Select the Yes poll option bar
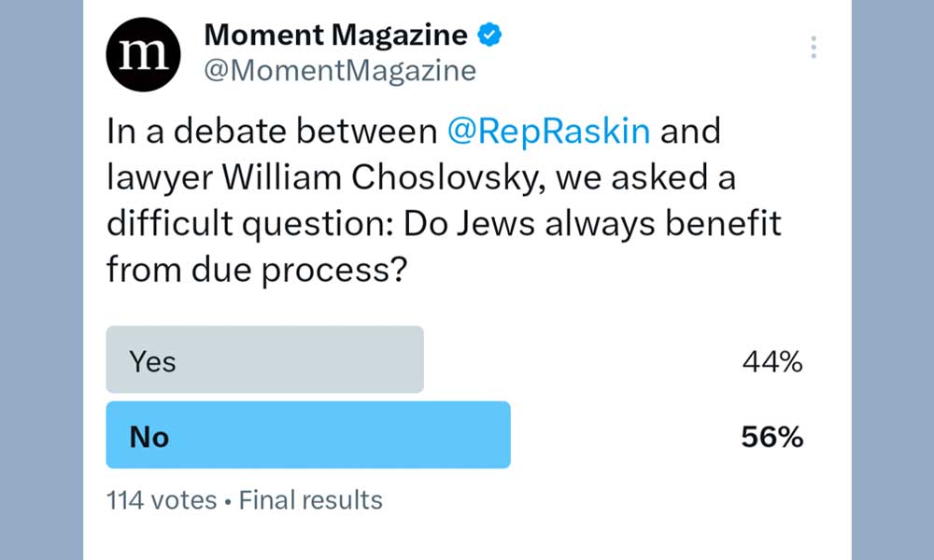This screenshot has width=934, height=560. pyautogui.click(x=264, y=359)
